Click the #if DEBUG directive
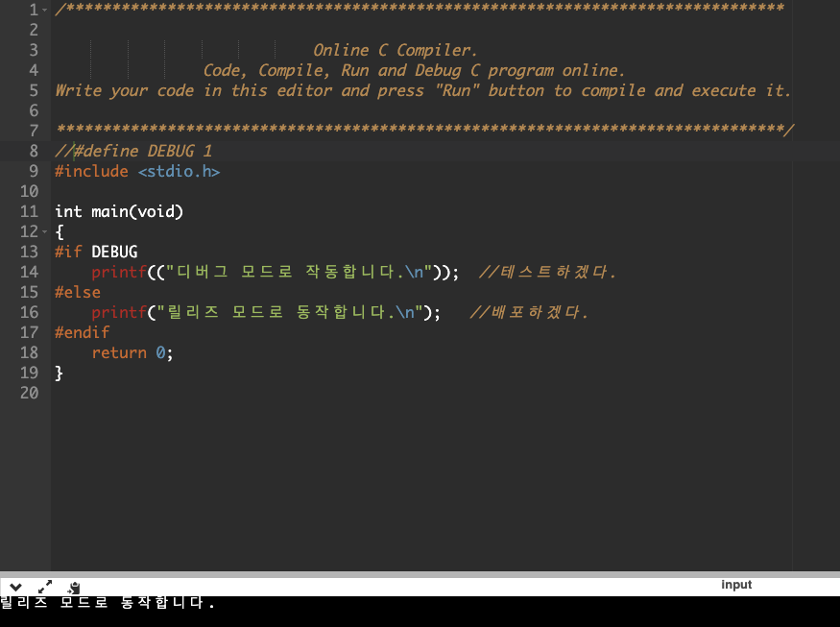The image size is (840, 627). click(96, 252)
